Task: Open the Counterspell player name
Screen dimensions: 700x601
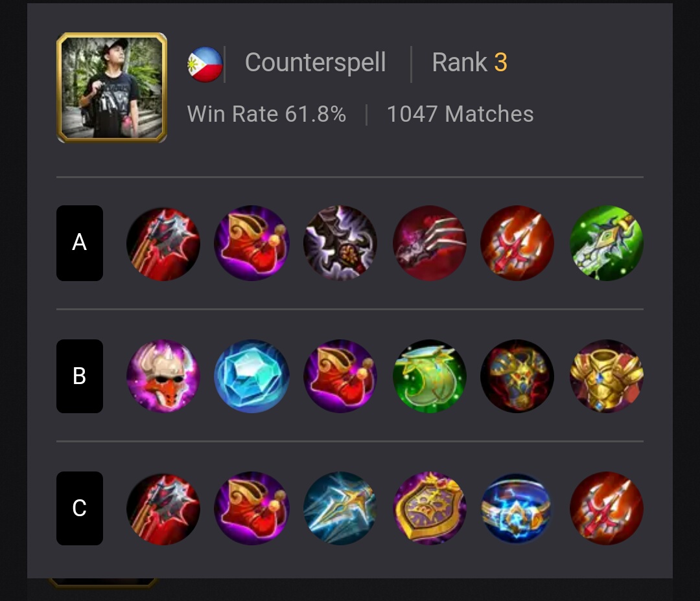Action: (x=315, y=62)
